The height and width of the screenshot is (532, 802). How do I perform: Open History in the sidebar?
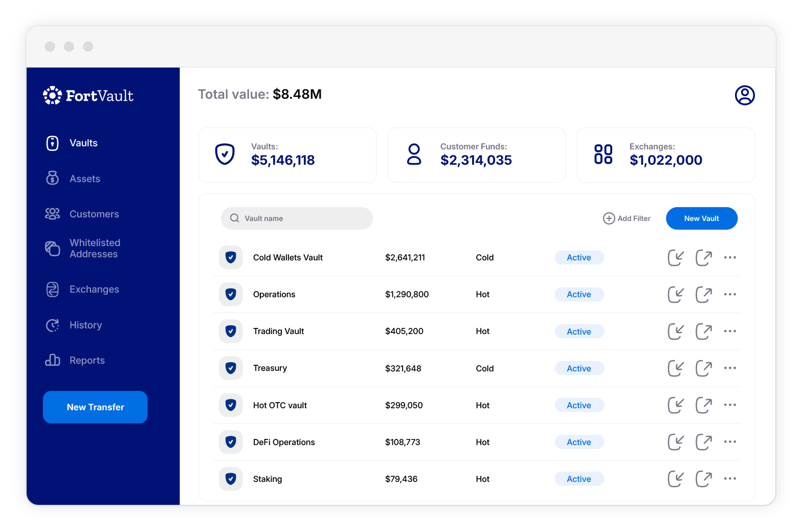[74, 325]
